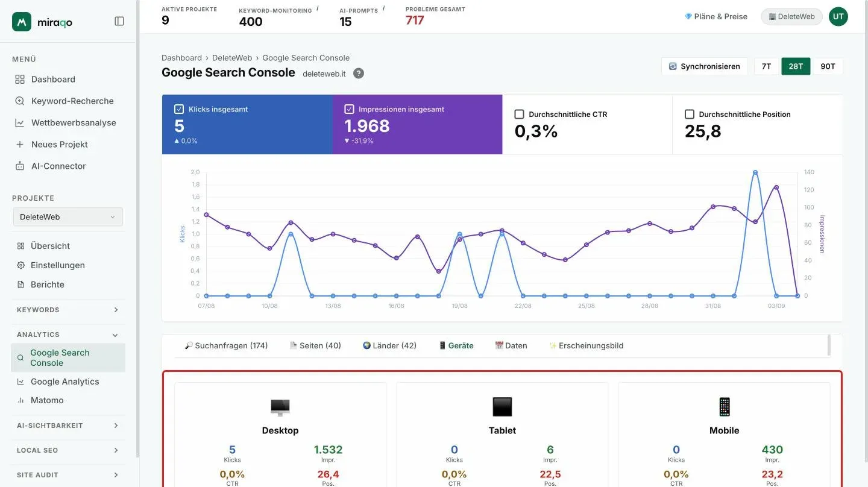Open the UT user avatar menu

(838, 17)
